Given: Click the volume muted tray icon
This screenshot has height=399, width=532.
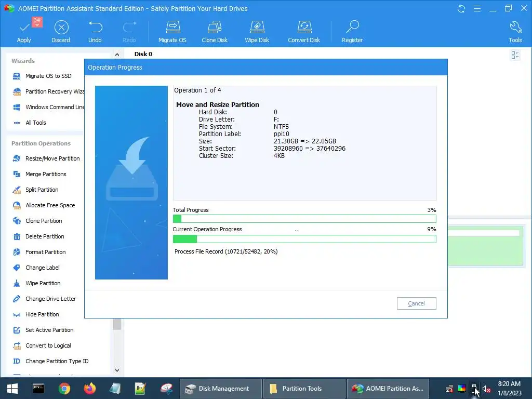Looking at the screenshot, I should [x=486, y=389].
